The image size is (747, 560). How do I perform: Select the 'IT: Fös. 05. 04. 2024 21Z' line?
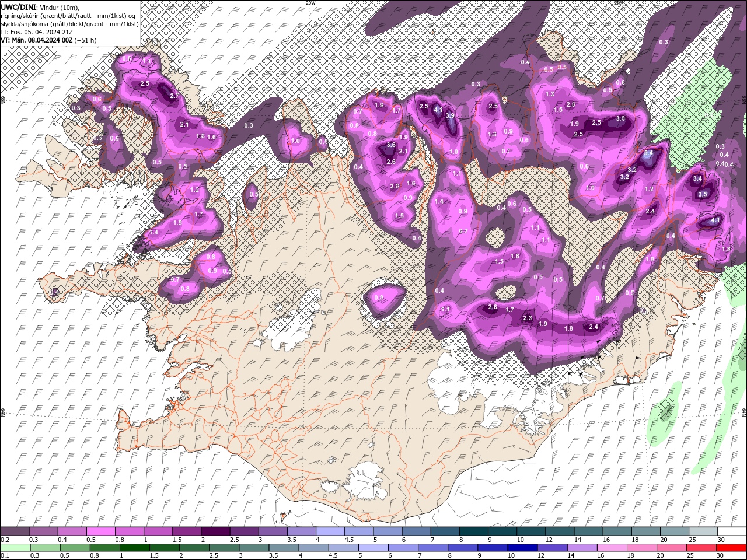36,32
